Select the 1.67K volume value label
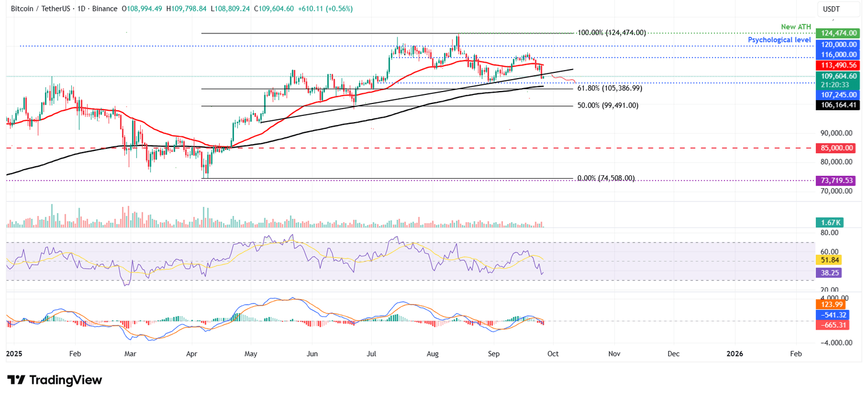The width and height of the screenshot is (868, 398). tap(830, 222)
